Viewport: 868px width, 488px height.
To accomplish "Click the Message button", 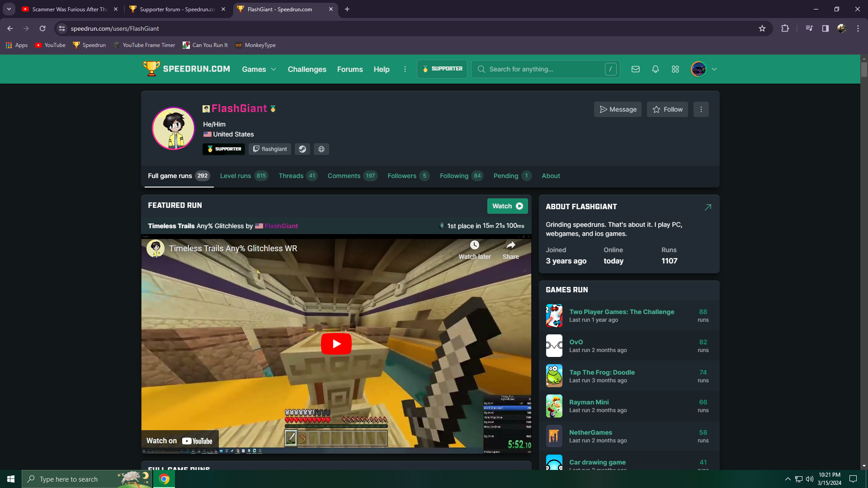I will (618, 109).
